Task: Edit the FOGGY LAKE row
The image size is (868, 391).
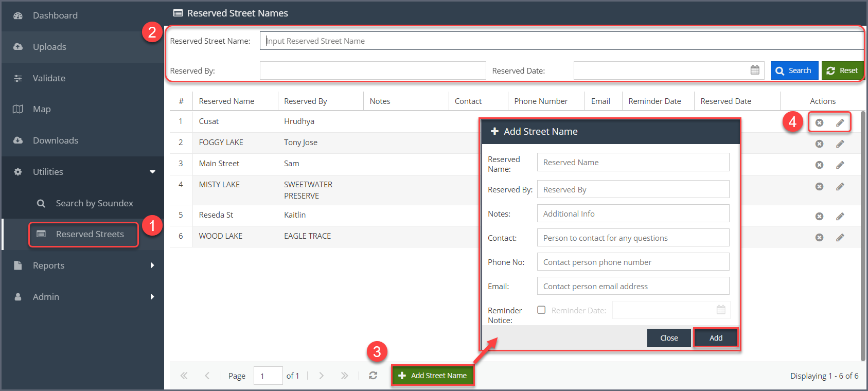Action: tap(840, 144)
